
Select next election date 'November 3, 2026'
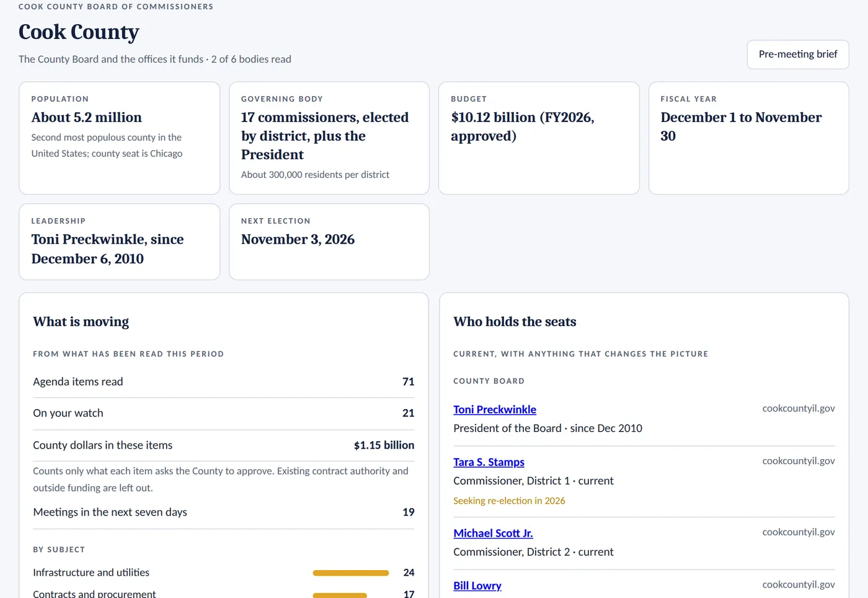(298, 239)
